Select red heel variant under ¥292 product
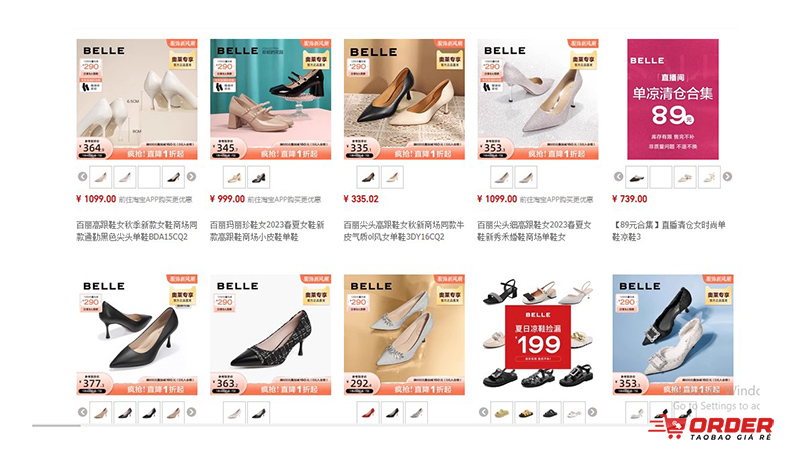 tap(368, 413)
